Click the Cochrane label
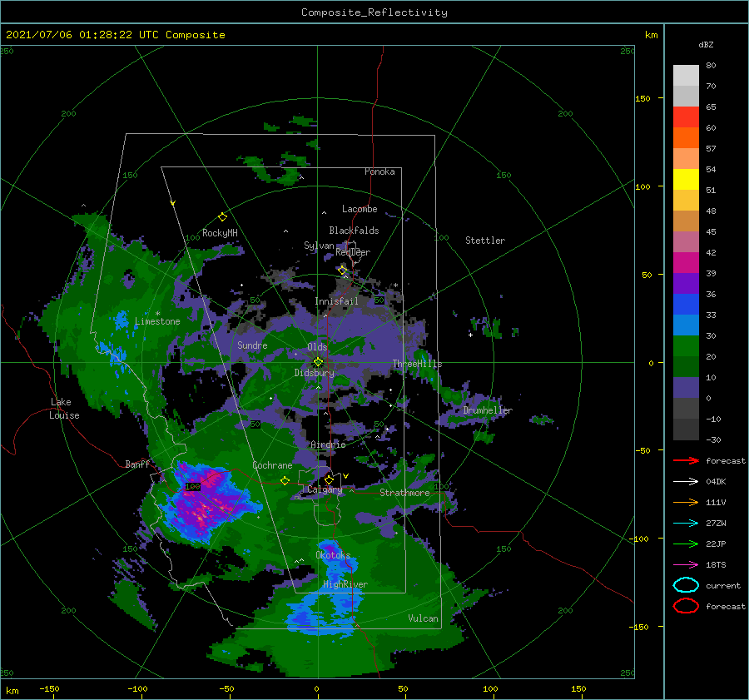This screenshot has height=700, width=749. pyautogui.click(x=272, y=465)
